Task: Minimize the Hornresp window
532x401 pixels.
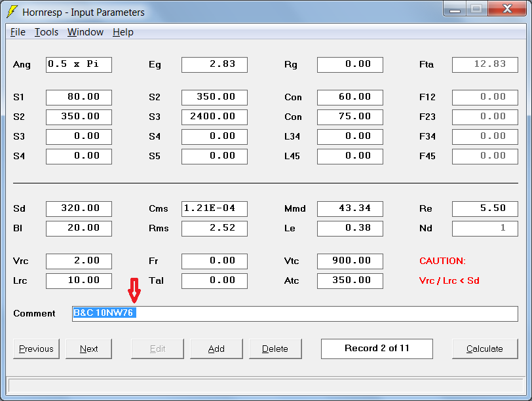Action: tap(455, 9)
